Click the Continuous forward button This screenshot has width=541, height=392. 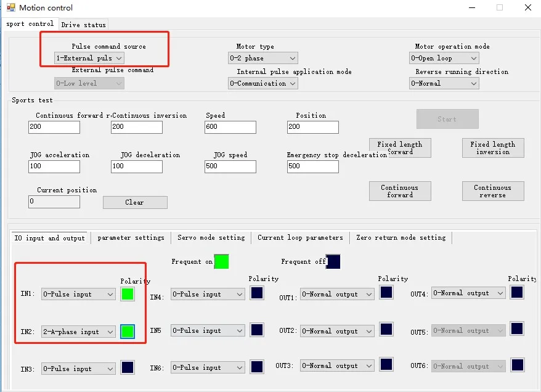[400, 191]
